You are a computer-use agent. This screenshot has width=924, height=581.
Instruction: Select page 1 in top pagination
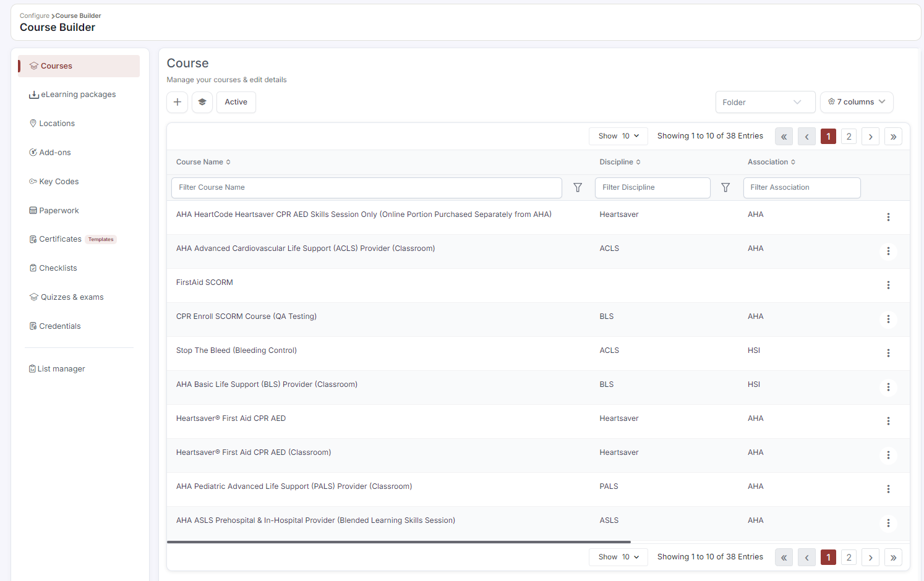[x=828, y=137]
